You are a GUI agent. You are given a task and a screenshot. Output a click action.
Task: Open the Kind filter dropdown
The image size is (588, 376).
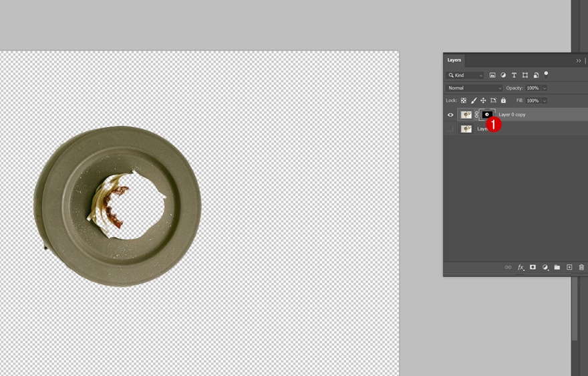[x=464, y=75]
